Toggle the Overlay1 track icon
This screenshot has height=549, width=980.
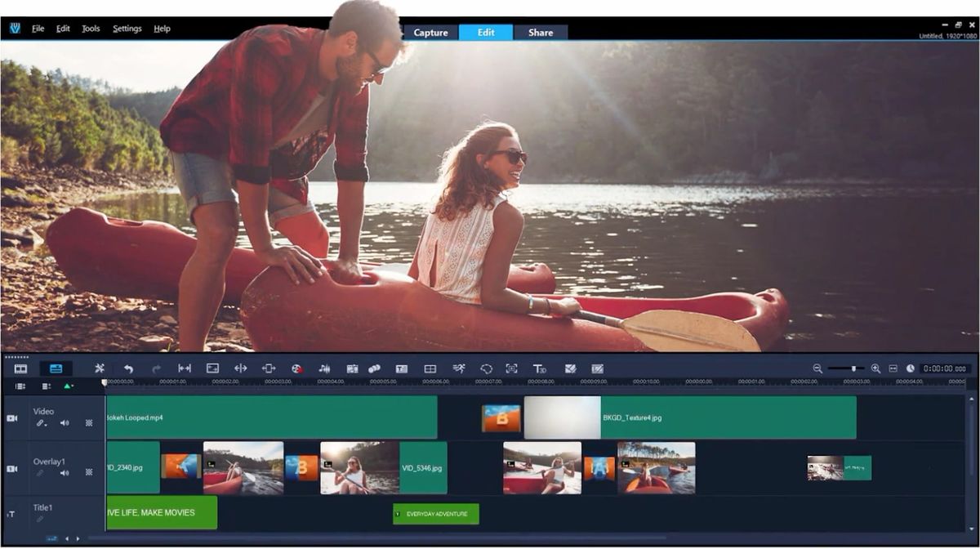point(12,469)
